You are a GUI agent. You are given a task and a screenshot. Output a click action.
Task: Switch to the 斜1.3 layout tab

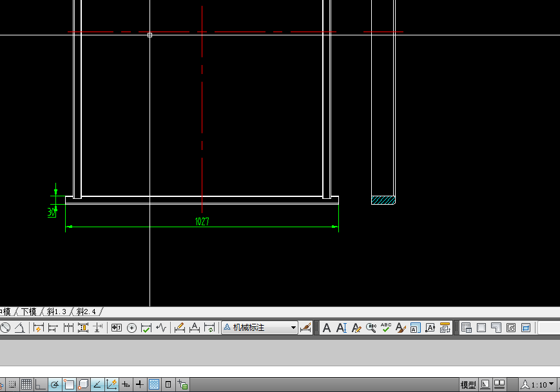pos(57,312)
